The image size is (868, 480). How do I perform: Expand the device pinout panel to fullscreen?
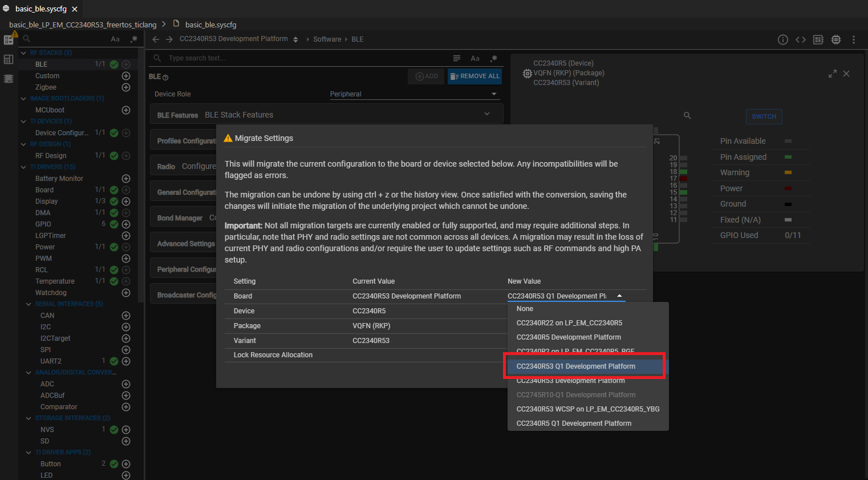(x=833, y=74)
